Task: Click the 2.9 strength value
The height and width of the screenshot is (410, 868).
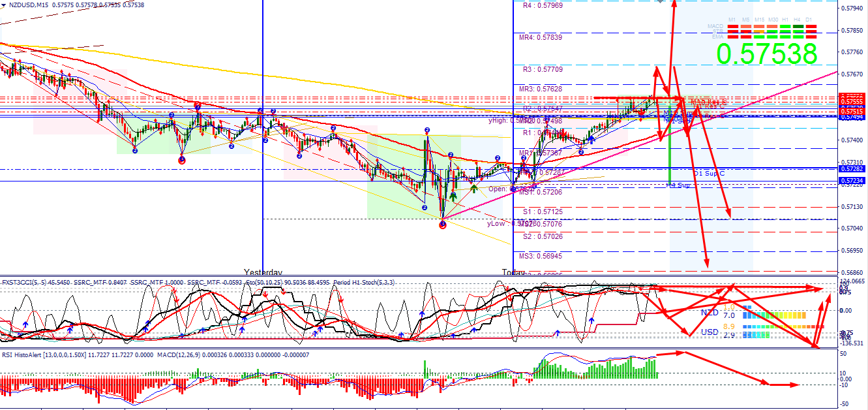Action: (x=729, y=335)
